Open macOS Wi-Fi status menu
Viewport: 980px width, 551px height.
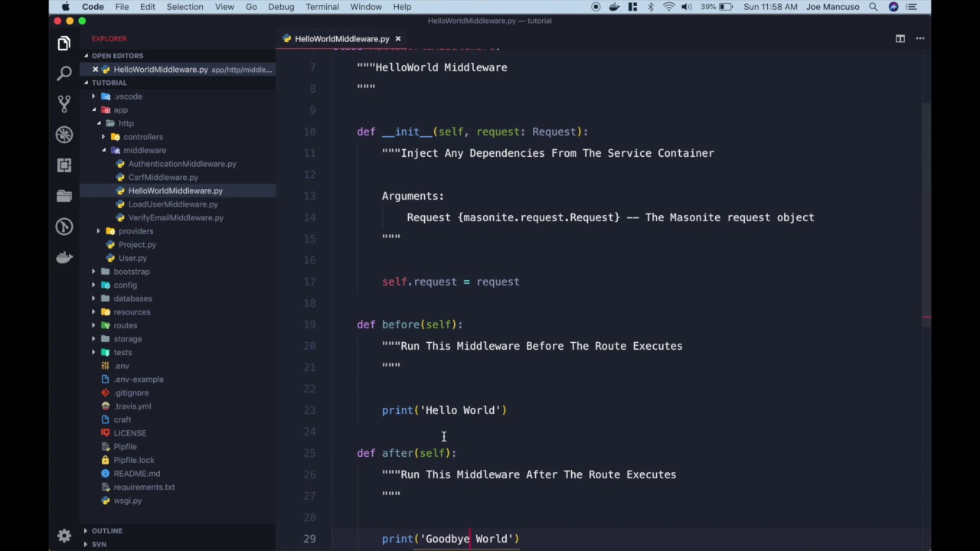pyautogui.click(x=668, y=7)
